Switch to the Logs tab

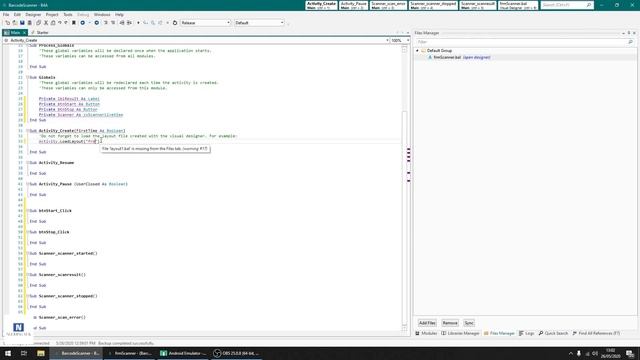[527, 333]
